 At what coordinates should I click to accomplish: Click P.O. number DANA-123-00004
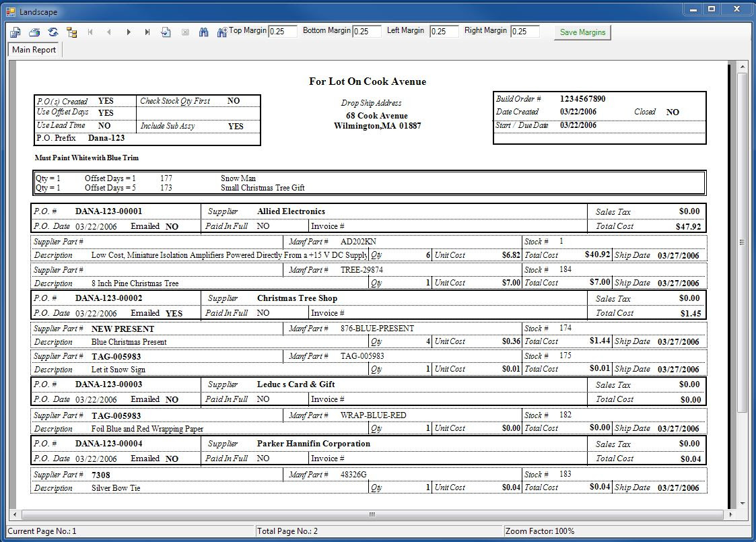tap(108, 444)
